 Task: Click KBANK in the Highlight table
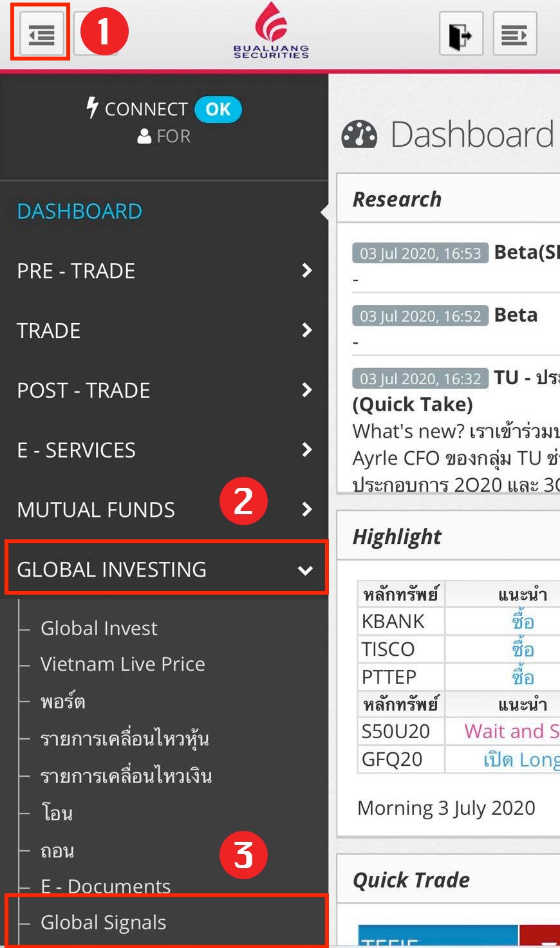click(x=393, y=621)
